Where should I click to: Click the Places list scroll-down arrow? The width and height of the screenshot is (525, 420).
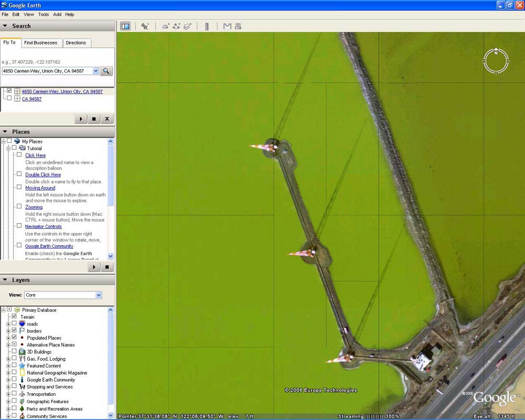pyautogui.click(x=111, y=256)
